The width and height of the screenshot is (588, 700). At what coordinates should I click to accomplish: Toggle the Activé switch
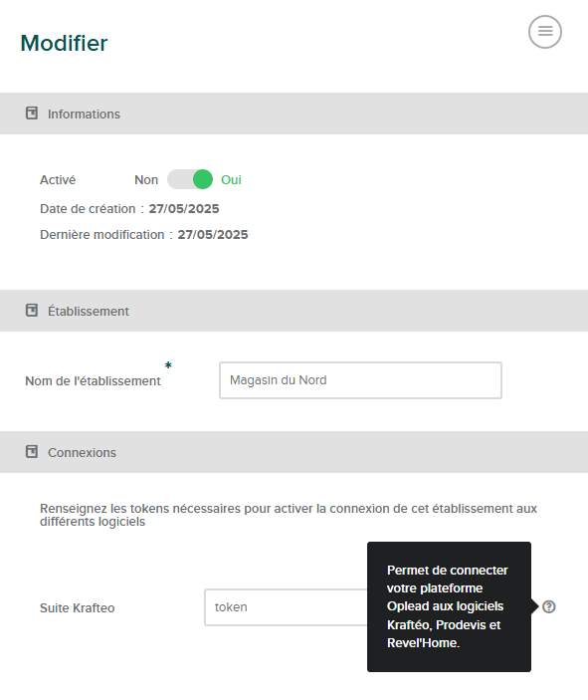tap(190, 179)
